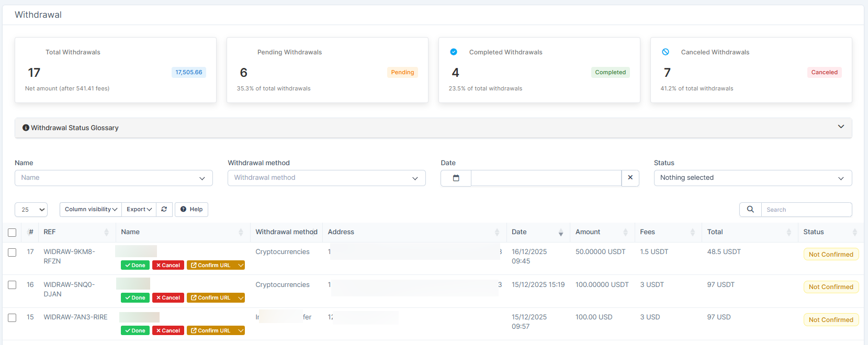868x345 pixels.
Task: Open the Status filter dropdown
Action: click(x=752, y=178)
